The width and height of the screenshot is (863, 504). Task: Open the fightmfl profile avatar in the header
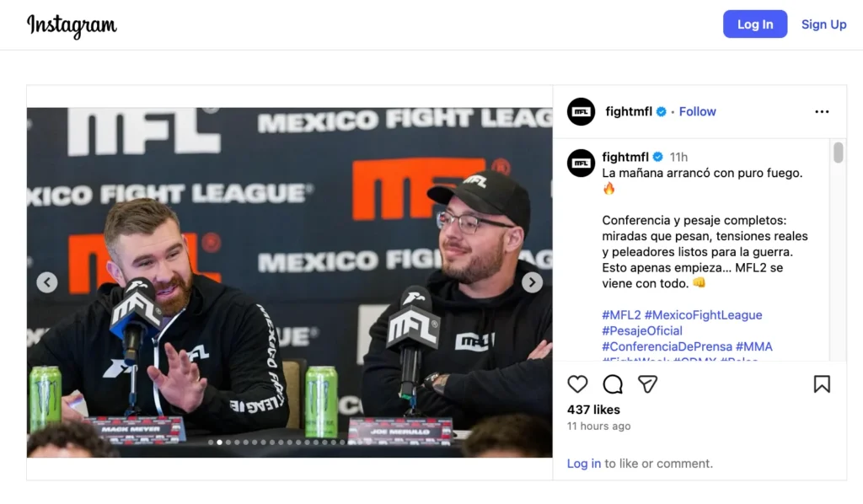coord(582,112)
